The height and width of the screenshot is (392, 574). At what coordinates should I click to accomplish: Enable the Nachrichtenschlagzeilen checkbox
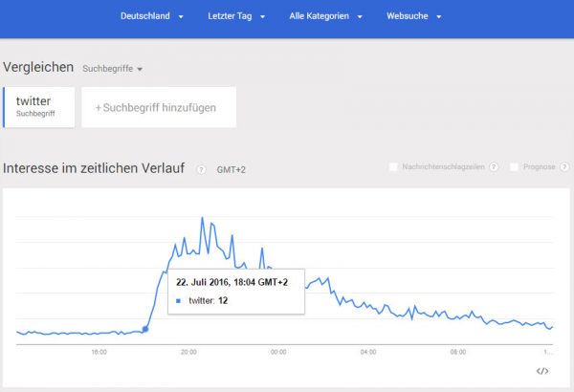click(393, 167)
